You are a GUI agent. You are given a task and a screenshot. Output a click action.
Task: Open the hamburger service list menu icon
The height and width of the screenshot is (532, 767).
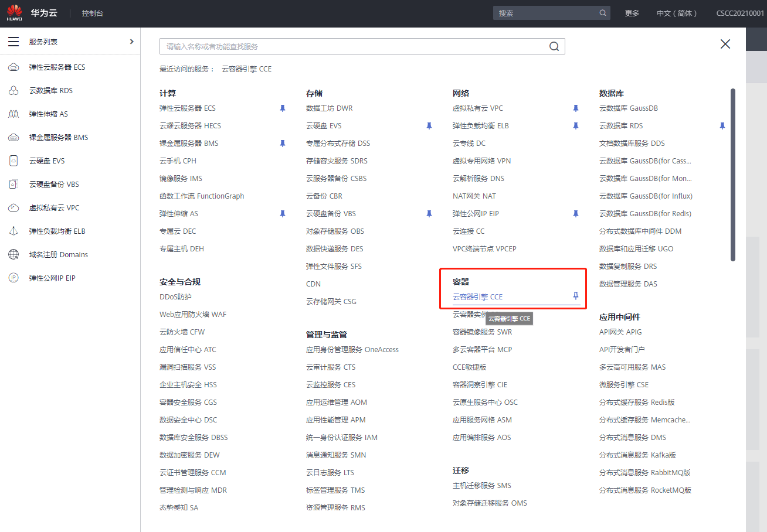[13, 42]
